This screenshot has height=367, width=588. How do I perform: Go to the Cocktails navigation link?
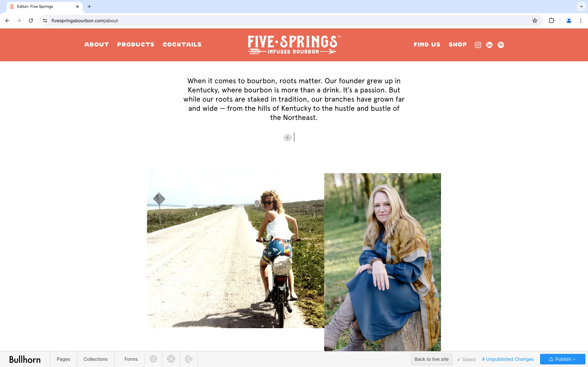[182, 44]
